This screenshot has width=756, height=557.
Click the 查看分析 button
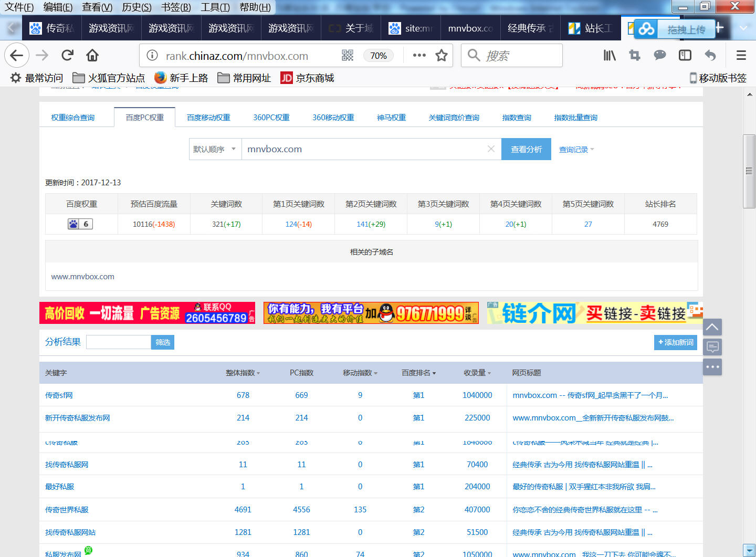point(526,149)
